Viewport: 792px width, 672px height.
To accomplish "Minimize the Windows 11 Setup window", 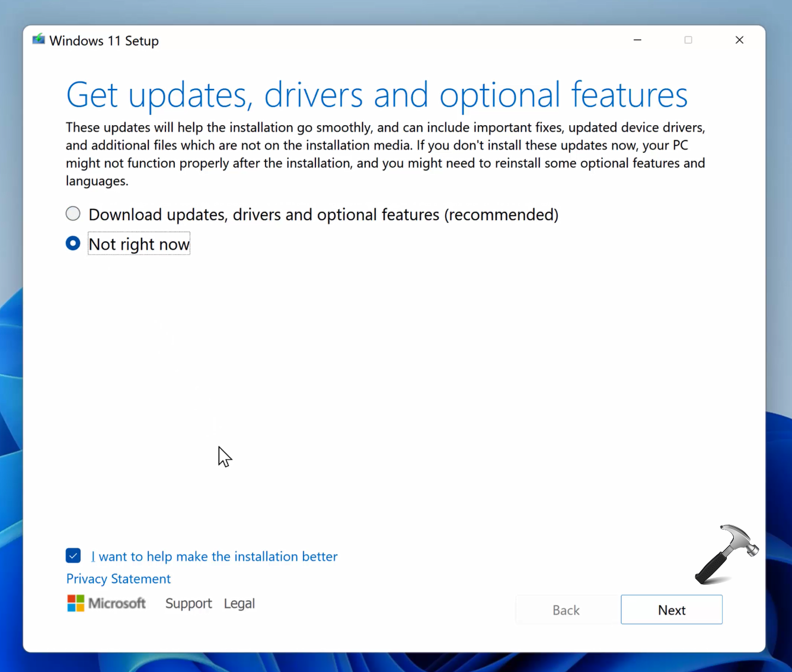I will point(637,40).
